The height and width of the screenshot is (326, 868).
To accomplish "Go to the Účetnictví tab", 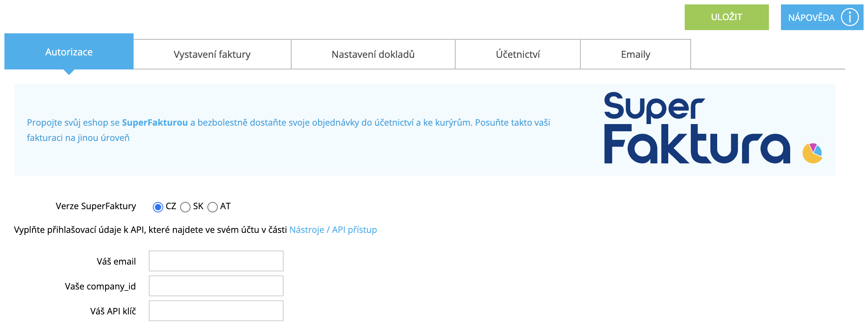I will pos(518,54).
